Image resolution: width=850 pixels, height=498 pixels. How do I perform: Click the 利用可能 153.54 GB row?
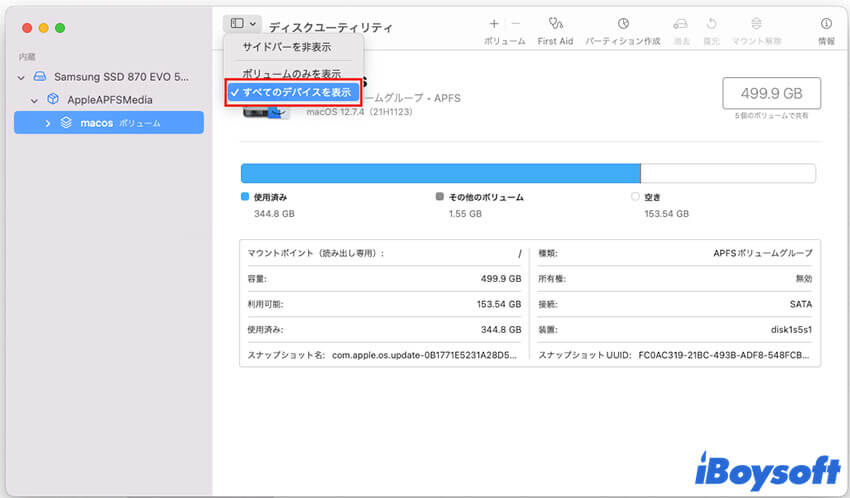[x=384, y=304]
